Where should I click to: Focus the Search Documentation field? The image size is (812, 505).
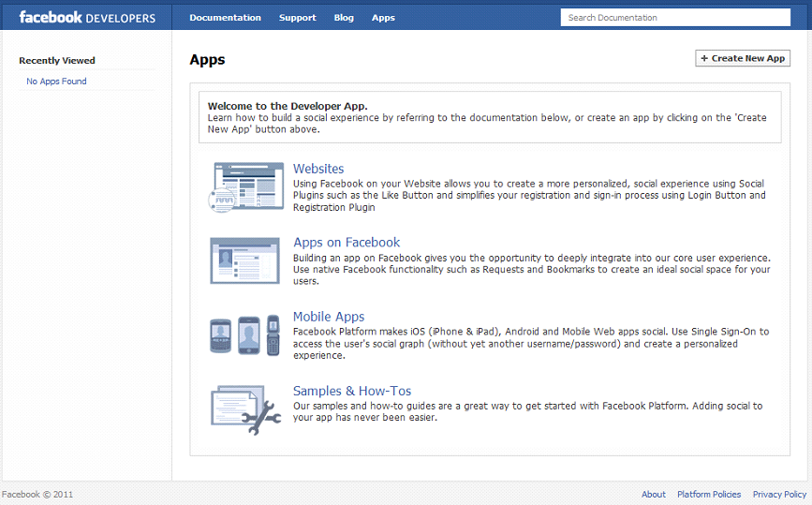[675, 17]
